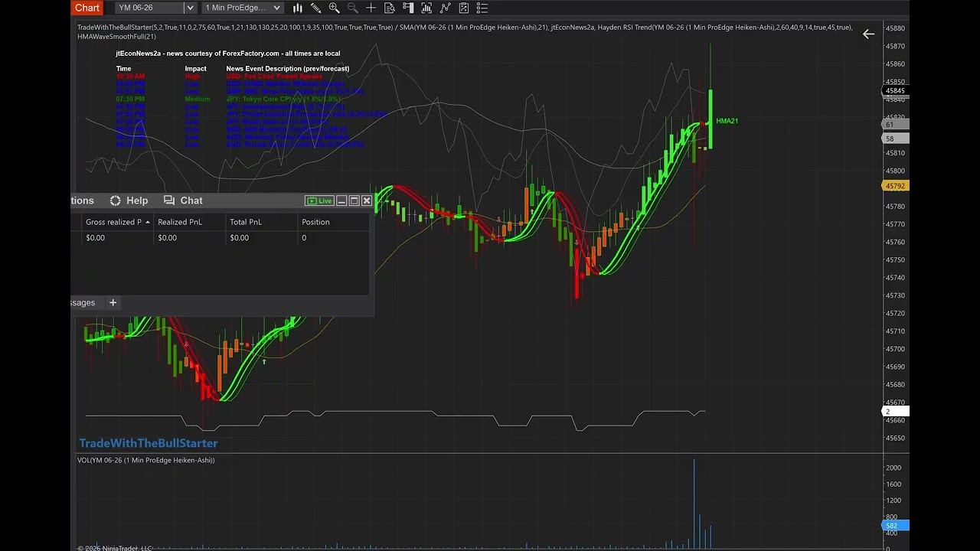Click the Help lifebuoy icon
The height and width of the screenshot is (551, 980).
point(115,201)
